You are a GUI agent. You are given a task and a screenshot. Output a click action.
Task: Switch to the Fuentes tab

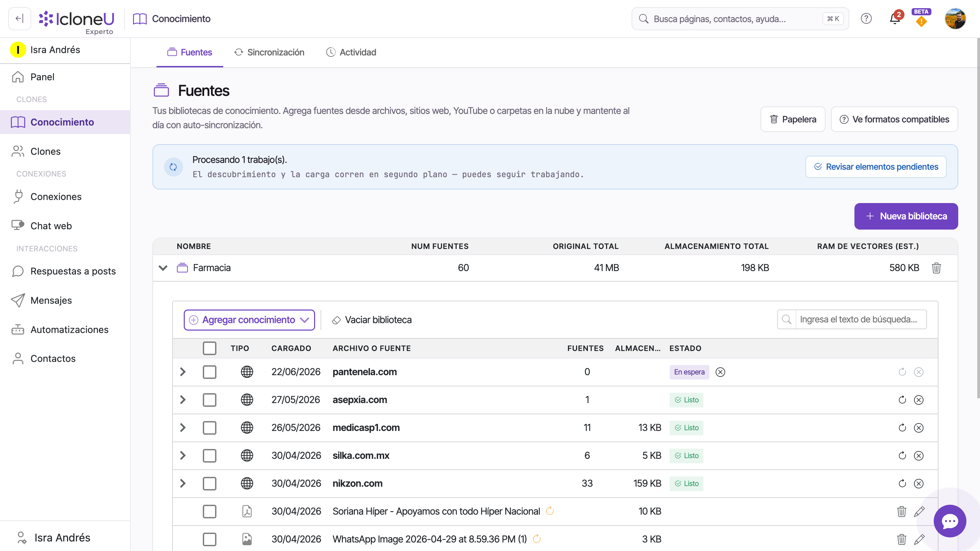click(x=190, y=52)
